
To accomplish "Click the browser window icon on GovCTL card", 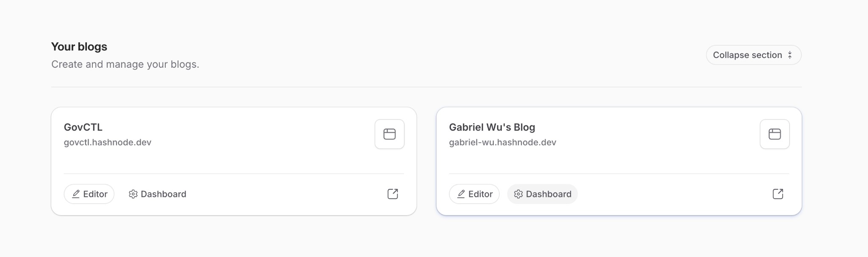I will tap(389, 134).
